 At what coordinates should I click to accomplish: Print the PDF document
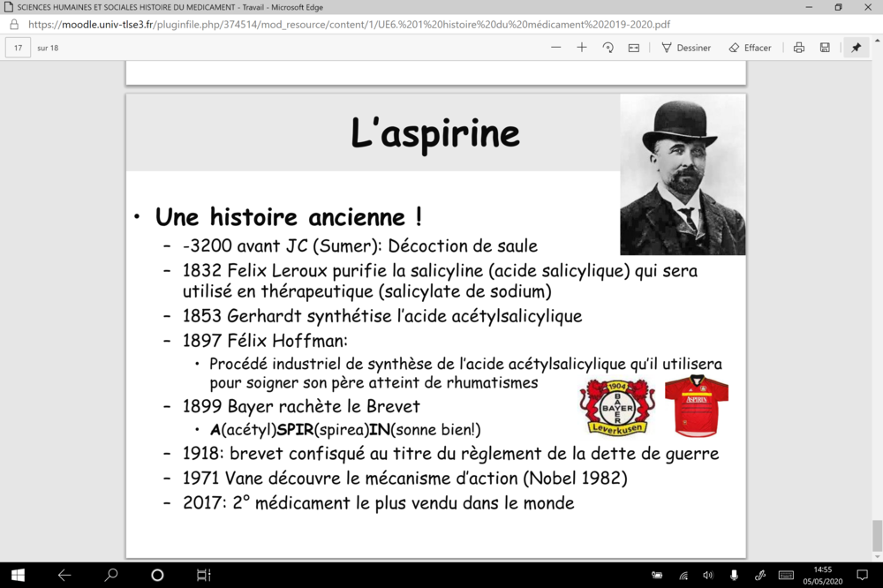[798, 48]
